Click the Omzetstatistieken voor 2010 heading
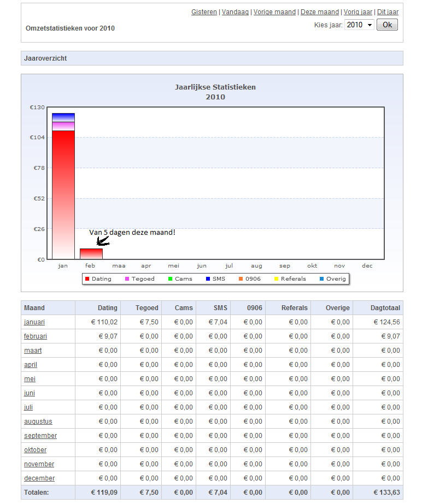 click(x=70, y=28)
